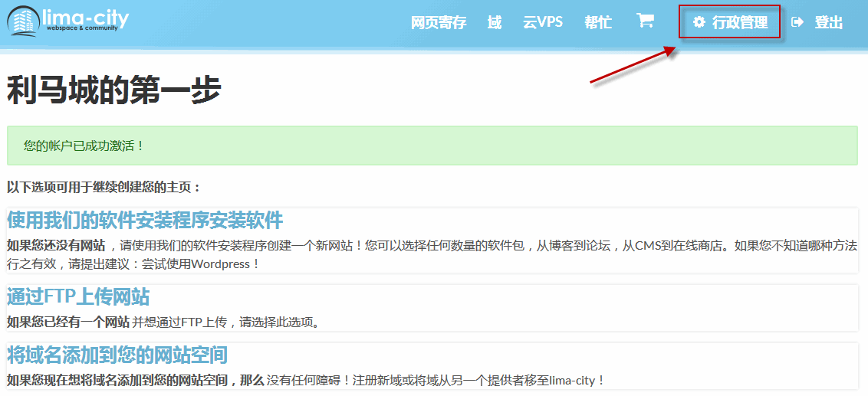Screen dimensions: 868x396
Task: Go to 行政管理 administration
Action: click(x=731, y=22)
